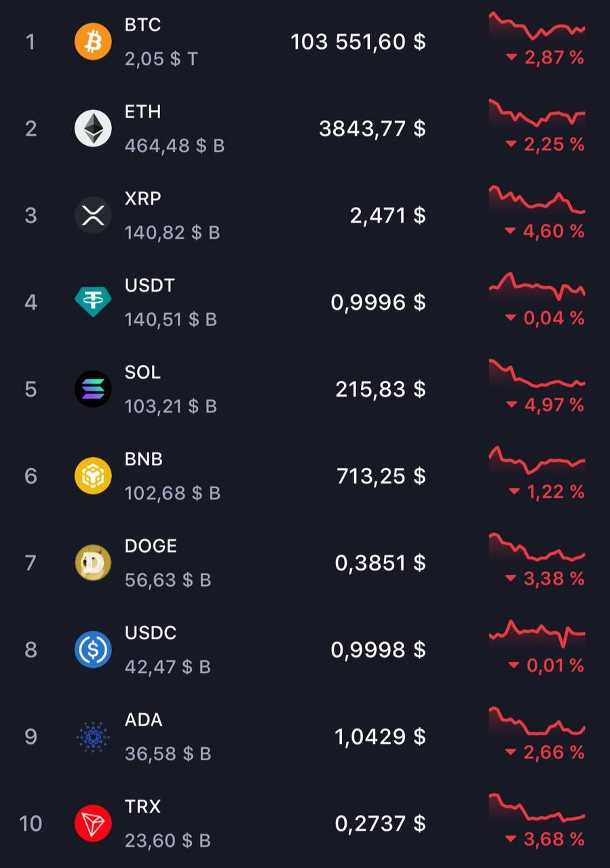
Task: Open the Solana coin icon
Action: pos(93,389)
